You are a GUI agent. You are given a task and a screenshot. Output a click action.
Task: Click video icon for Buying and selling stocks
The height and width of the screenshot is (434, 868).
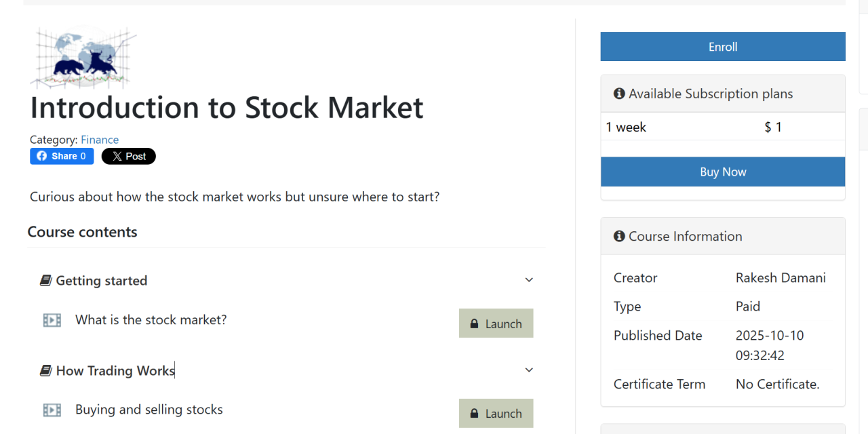pos(52,410)
